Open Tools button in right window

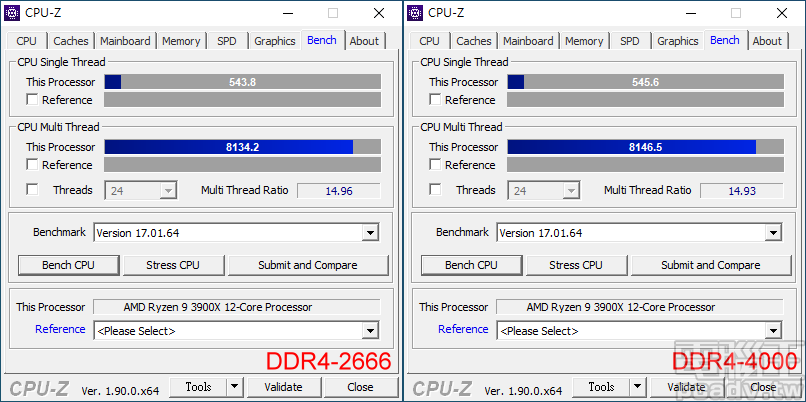[601, 387]
